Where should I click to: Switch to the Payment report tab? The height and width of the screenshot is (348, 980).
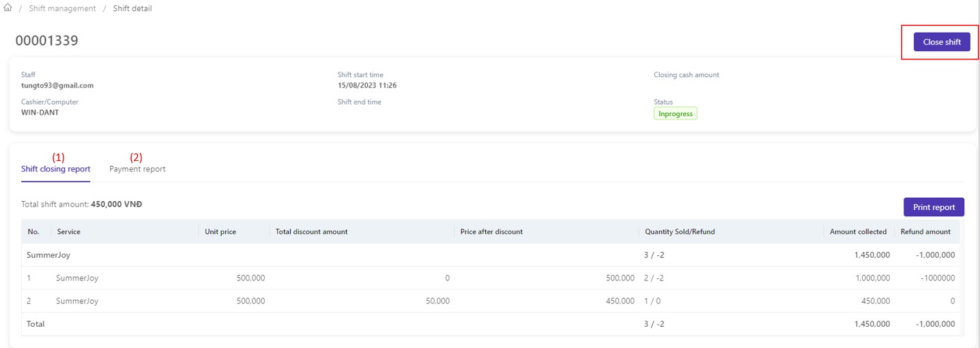[x=137, y=169]
